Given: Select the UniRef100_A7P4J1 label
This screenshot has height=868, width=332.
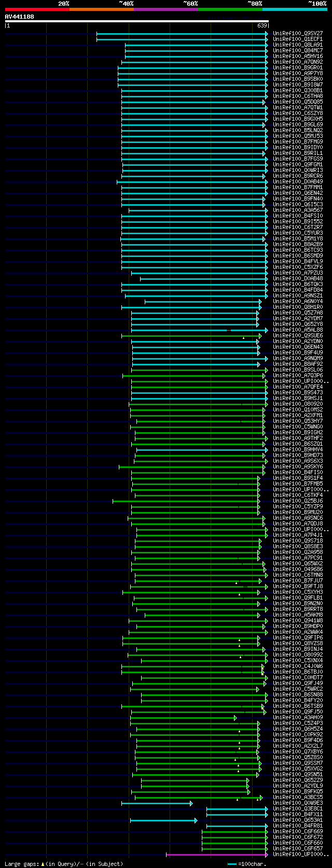Looking at the screenshot, I should 298,535.
